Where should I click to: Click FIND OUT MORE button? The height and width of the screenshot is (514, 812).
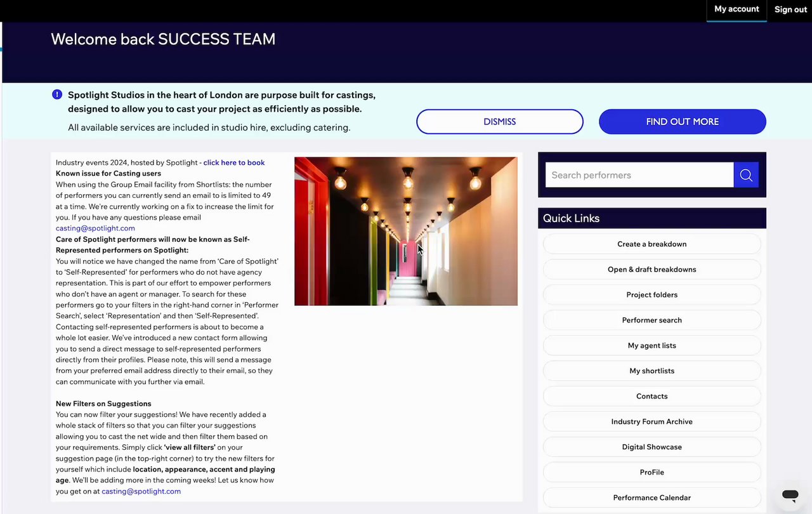(x=683, y=122)
